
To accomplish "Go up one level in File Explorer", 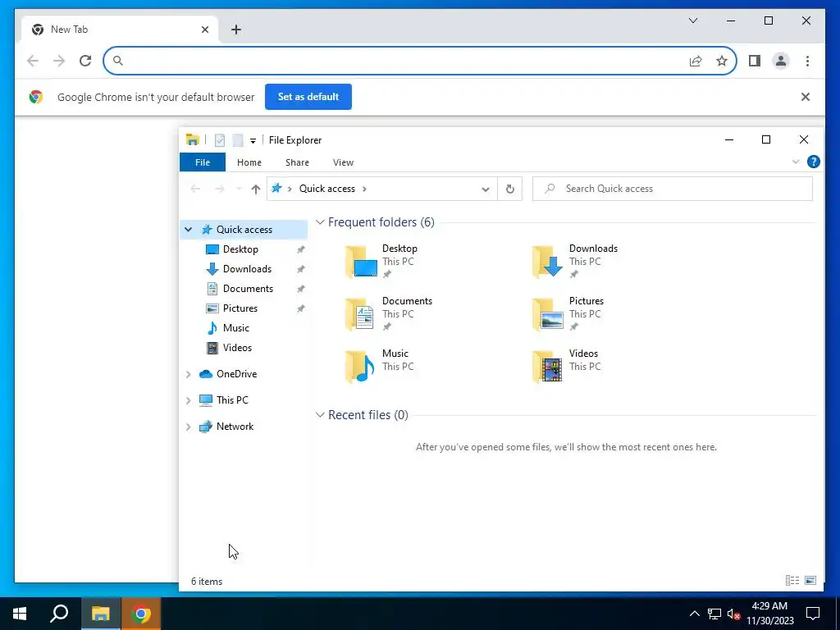I will tap(256, 189).
